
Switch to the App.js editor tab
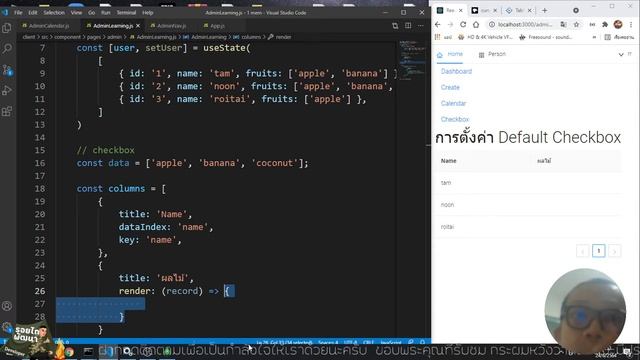216,26
